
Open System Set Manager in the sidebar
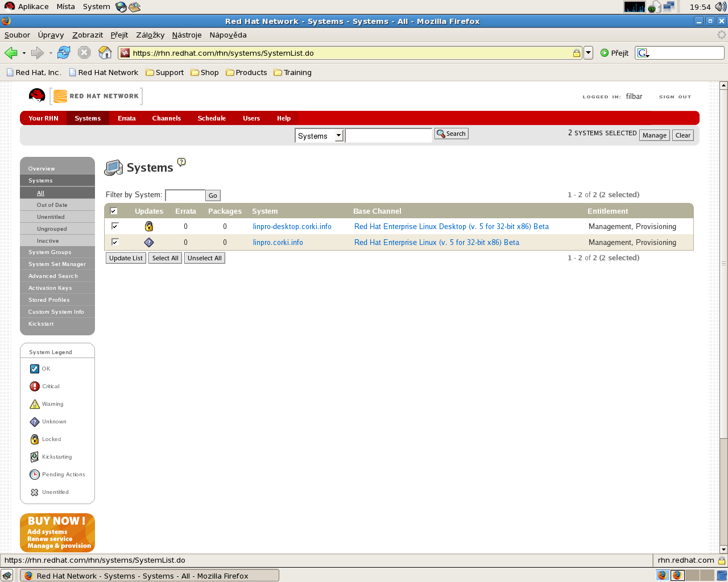[x=57, y=264]
